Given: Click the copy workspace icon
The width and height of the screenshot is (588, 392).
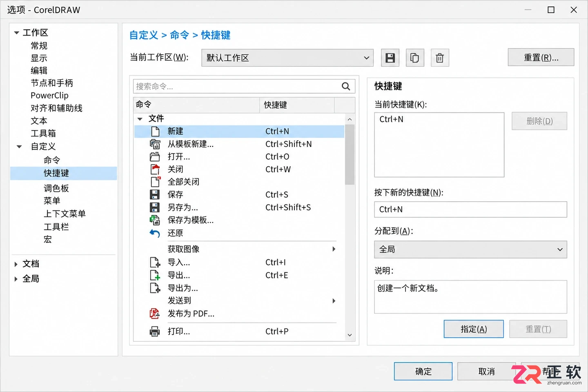Looking at the screenshot, I should coord(415,58).
